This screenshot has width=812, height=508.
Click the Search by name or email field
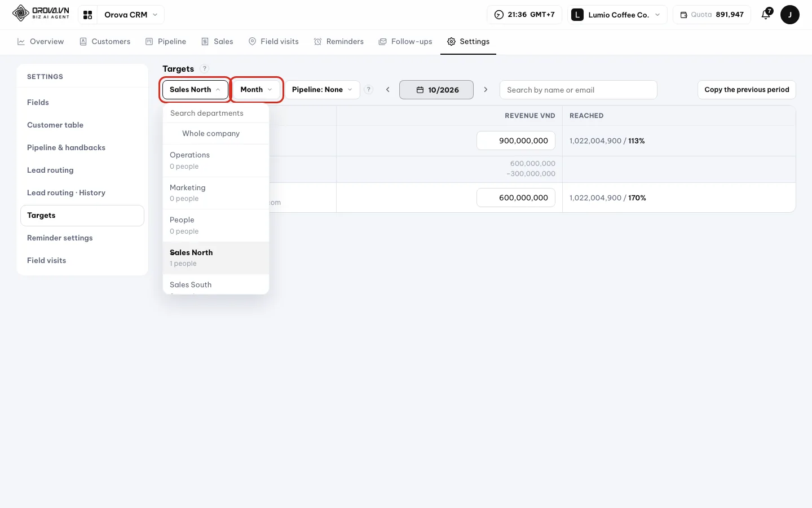[579, 90]
